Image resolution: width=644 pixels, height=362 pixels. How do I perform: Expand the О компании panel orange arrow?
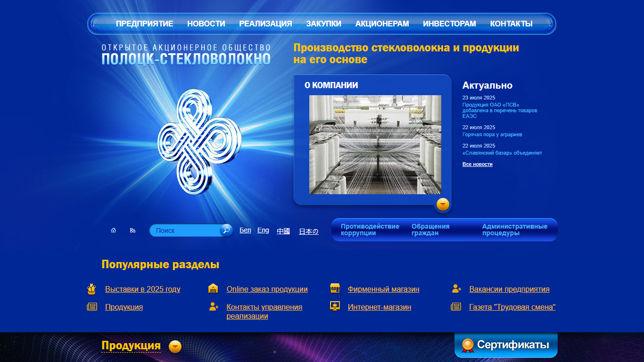[443, 205]
